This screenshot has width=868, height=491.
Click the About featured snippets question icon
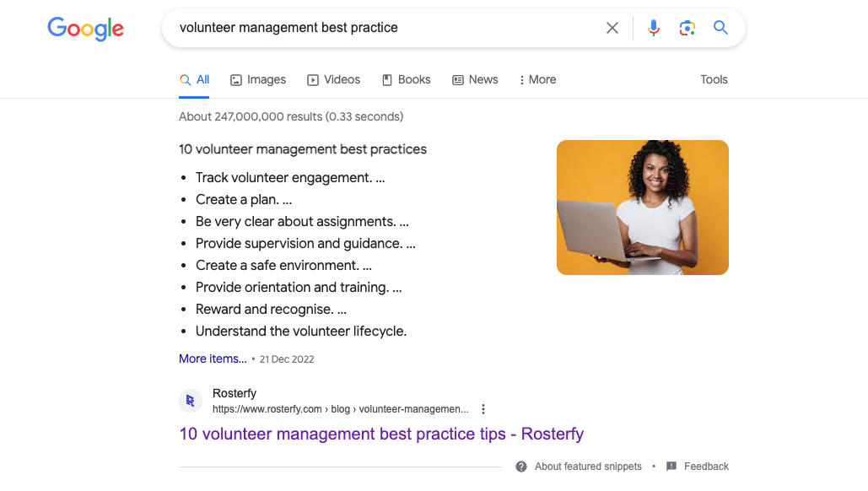click(521, 467)
